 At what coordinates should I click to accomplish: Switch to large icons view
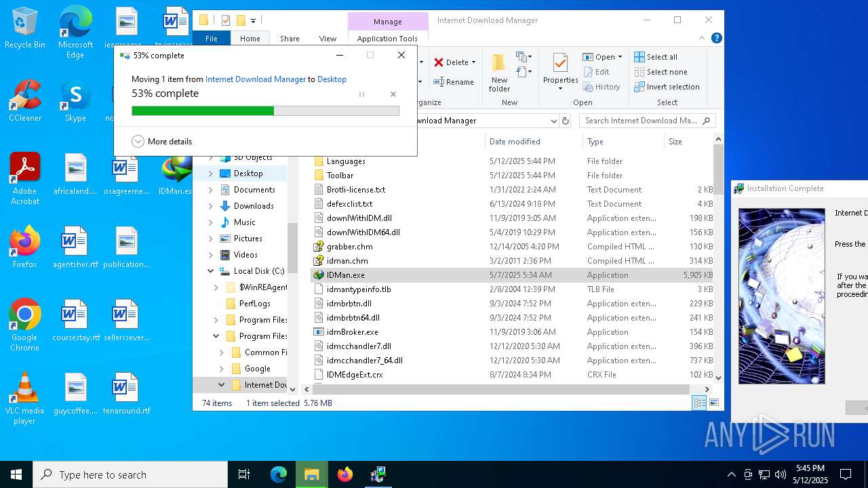pyautogui.click(x=713, y=403)
